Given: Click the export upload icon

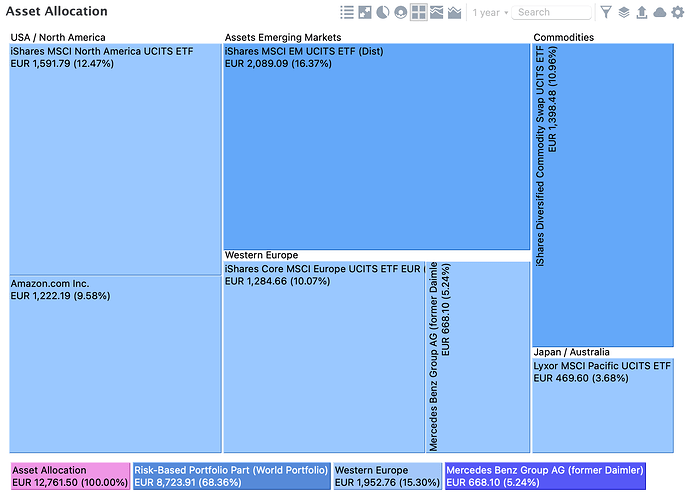Looking at the screenshot, I should point(642,13).
